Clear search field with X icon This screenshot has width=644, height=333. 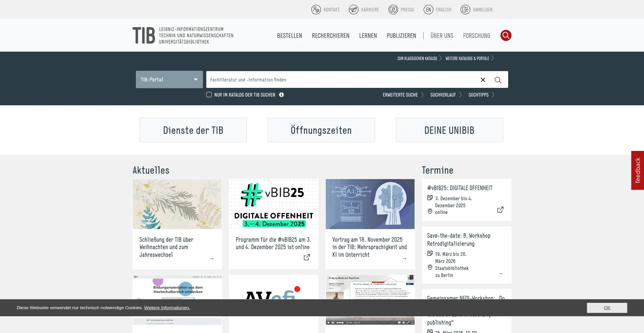pos(483,80)
